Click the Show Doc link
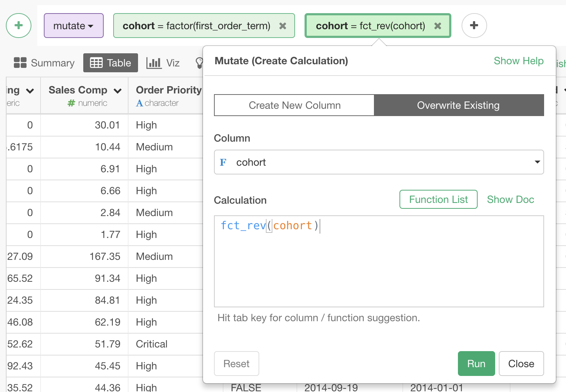566x392 pixels. coord(510,200)
